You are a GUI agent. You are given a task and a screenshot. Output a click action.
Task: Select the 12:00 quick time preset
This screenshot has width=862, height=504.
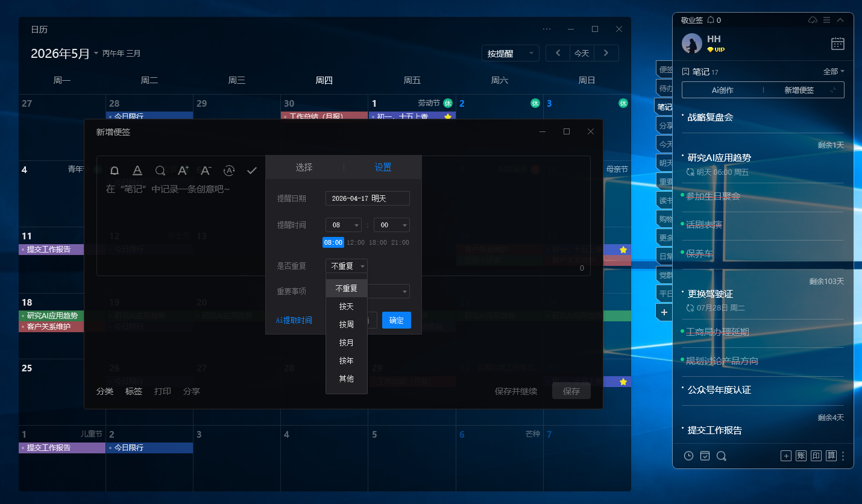pos(356,242)
